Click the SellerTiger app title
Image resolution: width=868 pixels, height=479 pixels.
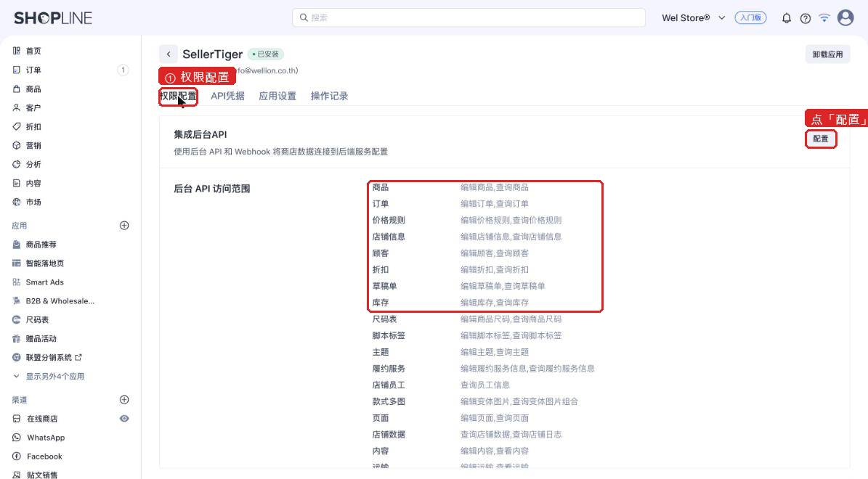pos(213,54)
